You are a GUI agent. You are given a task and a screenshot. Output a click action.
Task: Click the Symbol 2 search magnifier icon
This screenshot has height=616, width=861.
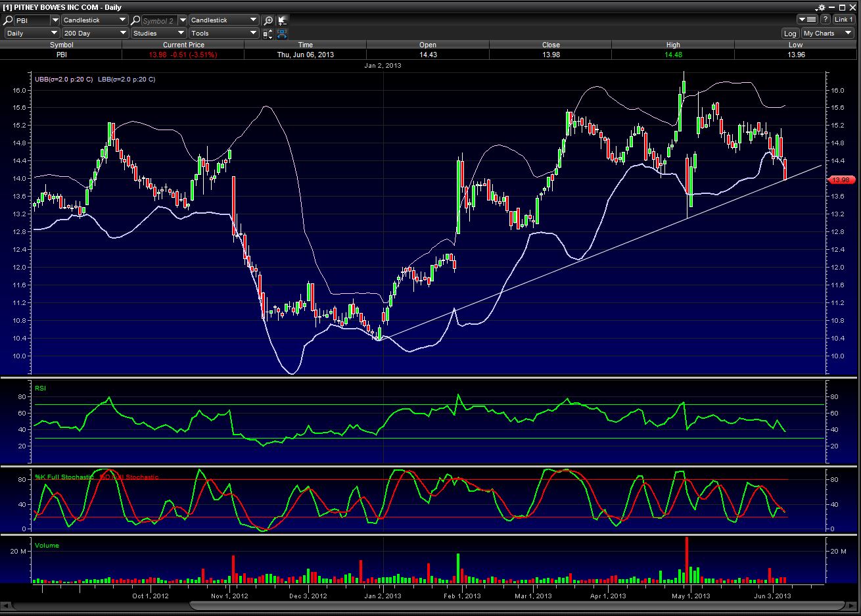click(x=135, y=20)
